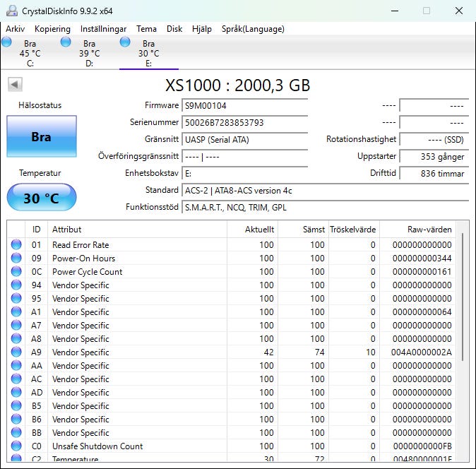Screen dimensions: 476x469
Task: Click the raw value 000000000064
Action: coord(422,311)
